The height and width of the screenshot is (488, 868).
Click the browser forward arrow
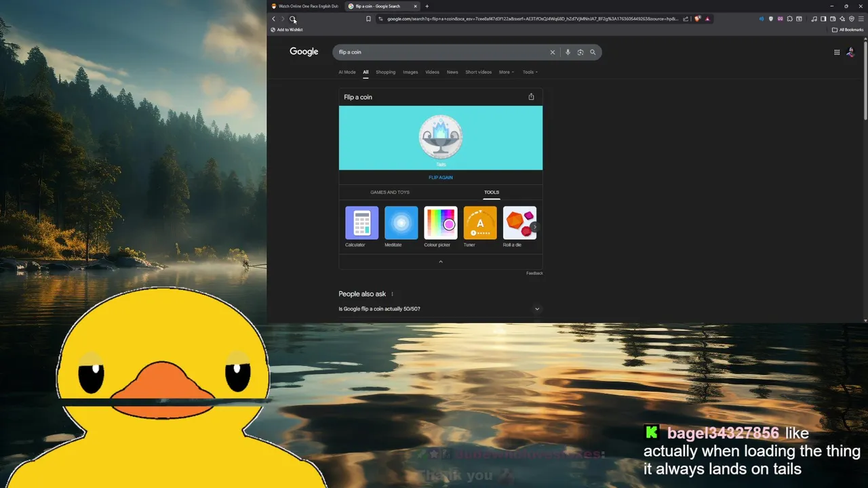283,19
